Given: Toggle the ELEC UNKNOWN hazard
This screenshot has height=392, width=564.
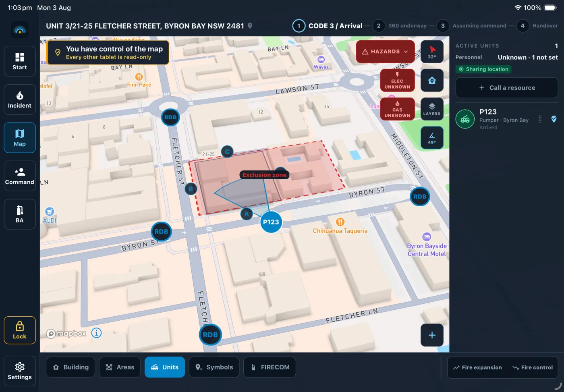Looking at the screenshot, I should click(397, 81).
